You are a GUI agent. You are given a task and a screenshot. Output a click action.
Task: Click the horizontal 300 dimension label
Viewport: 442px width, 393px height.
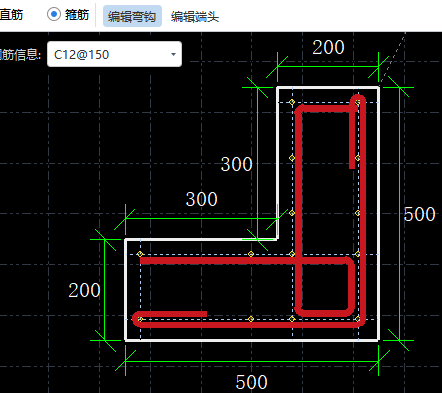[202, 199]
